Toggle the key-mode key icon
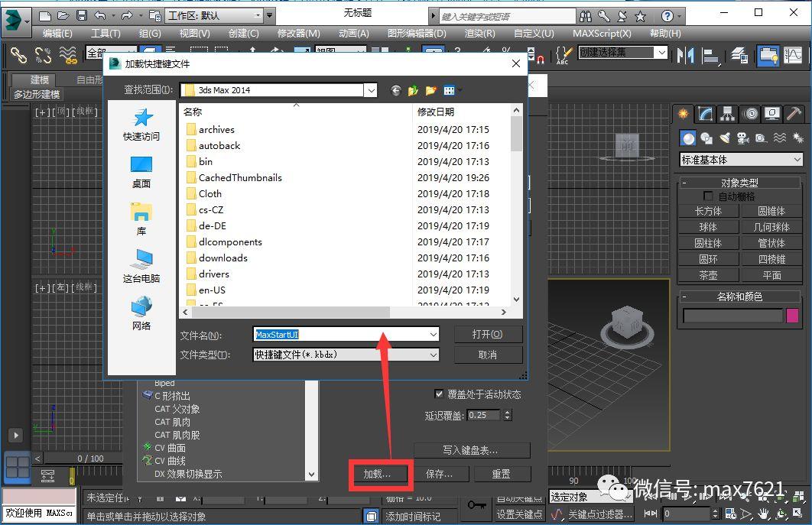Image resolution: width=812 pixels, height=525 pixels. [x=476, y=505]
